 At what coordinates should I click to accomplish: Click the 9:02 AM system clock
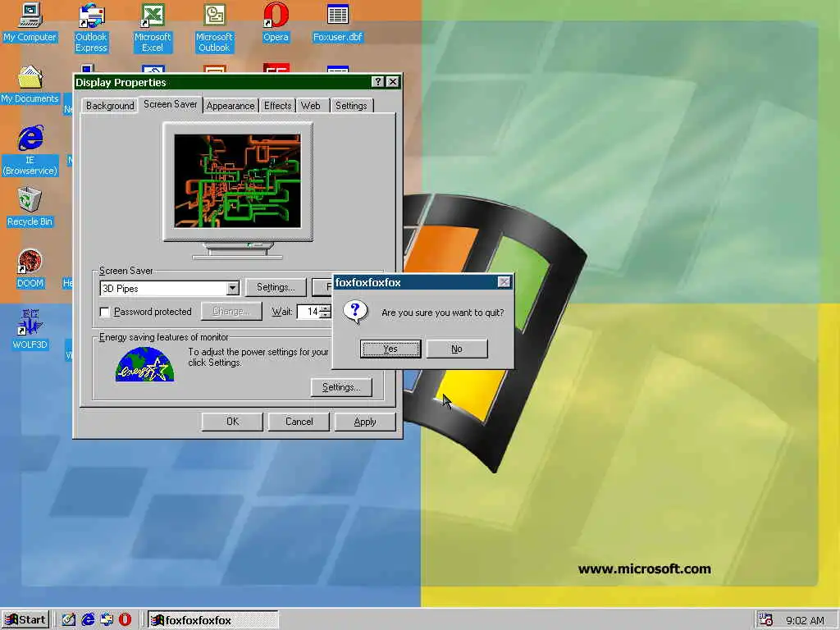(x=805, y=620)
